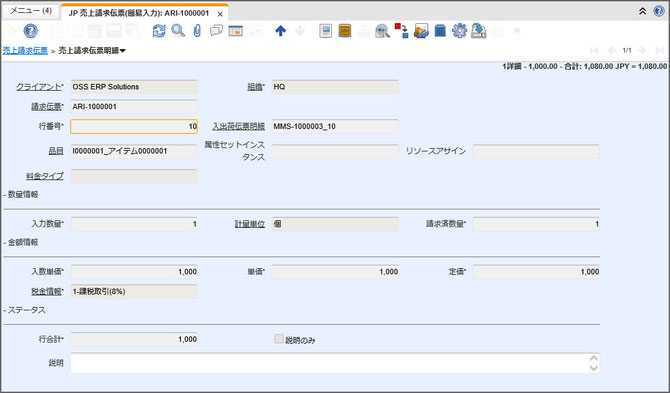This screenshot has width=670, height=393.
Task: Toggle the 説明のみ checkbox
Action: pos(279,339)
